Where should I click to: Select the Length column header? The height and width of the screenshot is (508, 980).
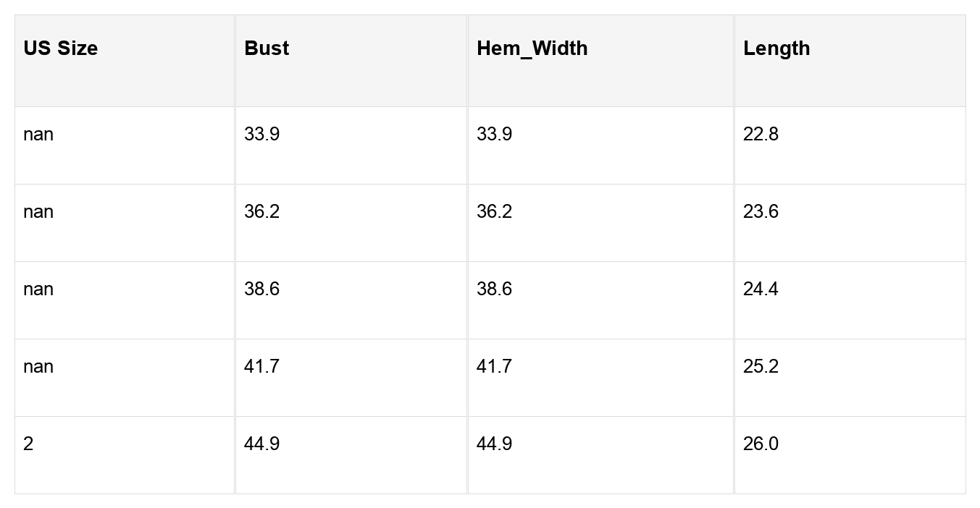tap(850, 61)
